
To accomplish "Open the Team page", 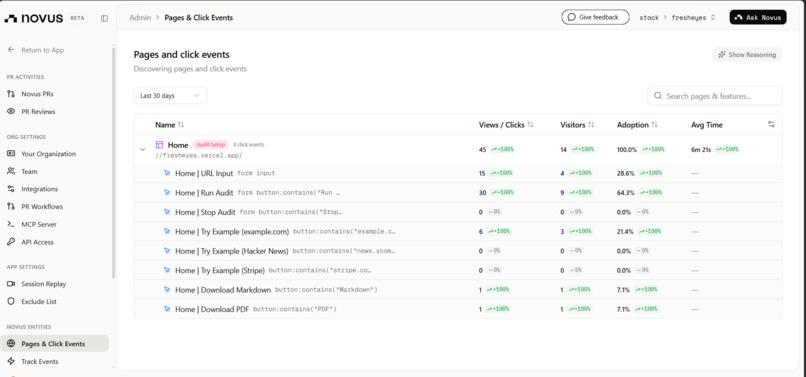I will pyautogui.click(x=29, y=171).
